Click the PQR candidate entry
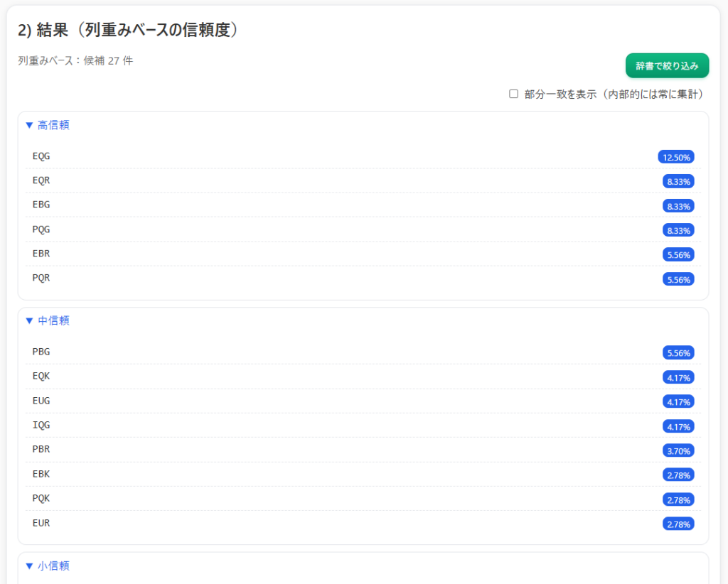Image resolution: width=728 pixels, height=584 pixels. tap(41, 278)
